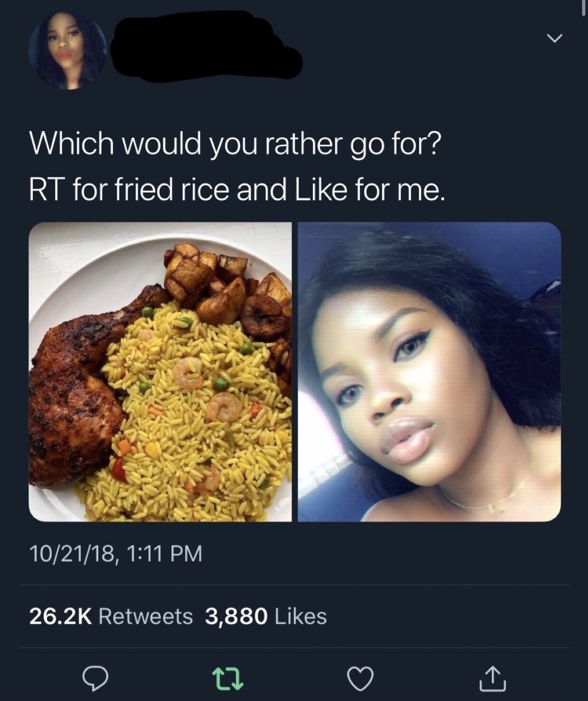Retweet this tweet using the arrows icon

228,678
